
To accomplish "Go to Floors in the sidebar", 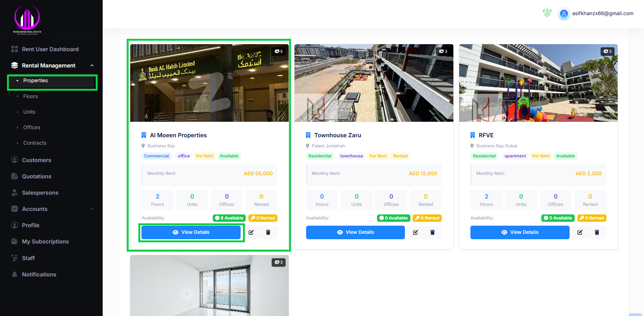I will pos(31,97).
